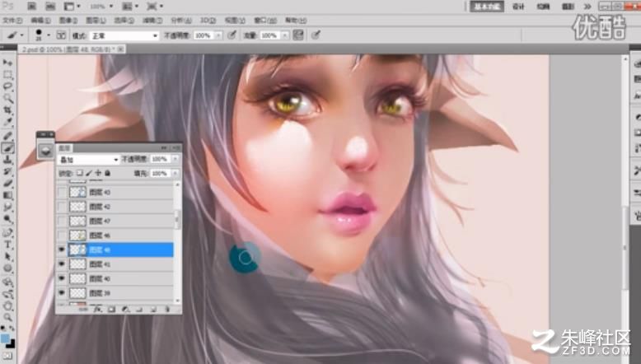This screenshot has height=364, width=641.
Task: Open brush opacity slider arrow
Action: (218, 35)
